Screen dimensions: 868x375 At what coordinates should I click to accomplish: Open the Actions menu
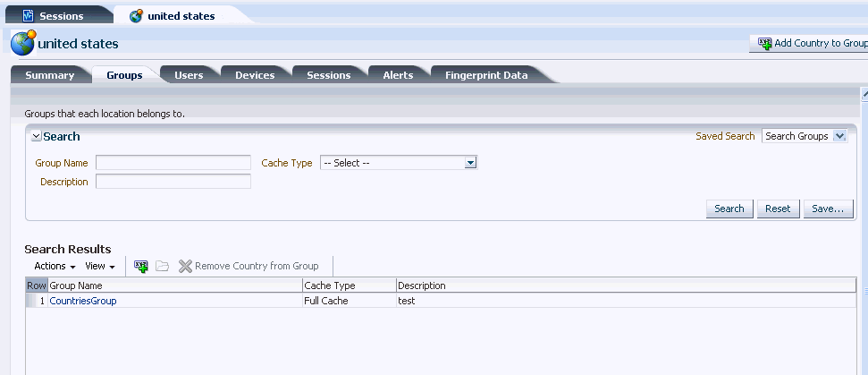pos(55,267)
